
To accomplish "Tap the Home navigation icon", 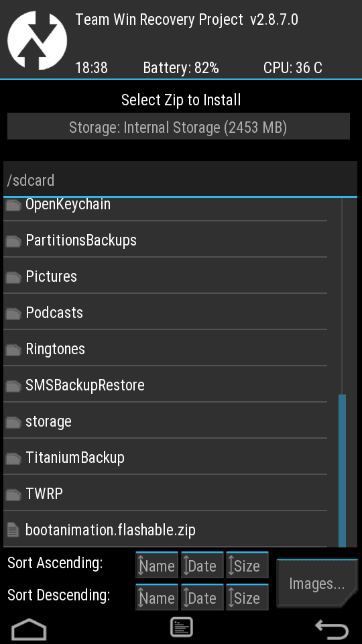I will pos(29,629).
